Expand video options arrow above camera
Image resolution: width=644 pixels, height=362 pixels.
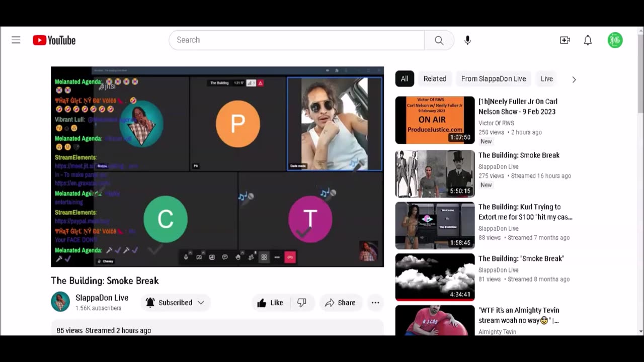tap(203, 253)
